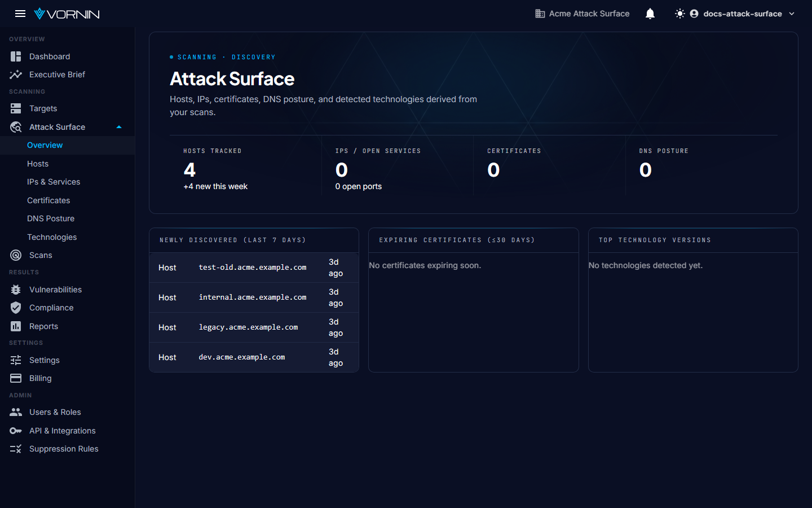Select the Attack Surface sidebar label

coord(57,127)
